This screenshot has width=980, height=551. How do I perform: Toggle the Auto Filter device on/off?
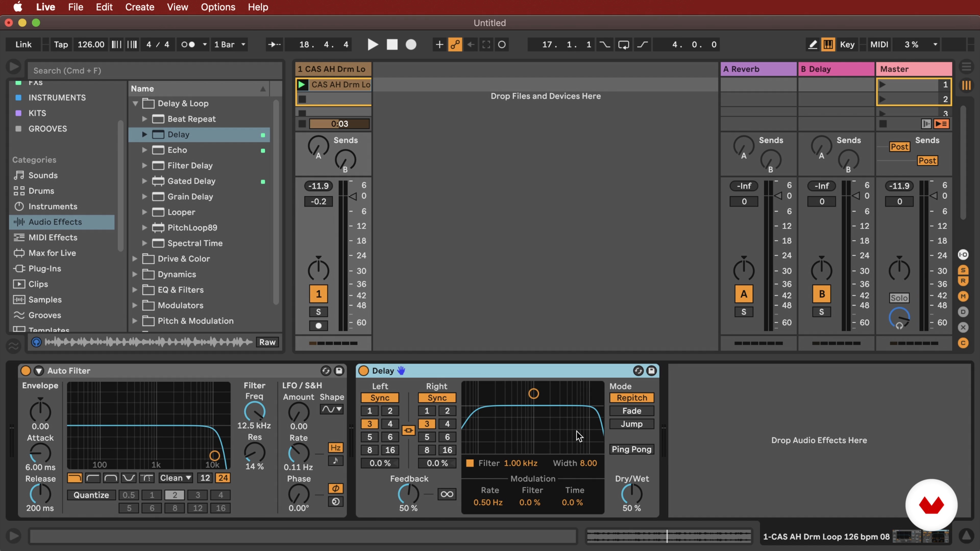(26, 371)
